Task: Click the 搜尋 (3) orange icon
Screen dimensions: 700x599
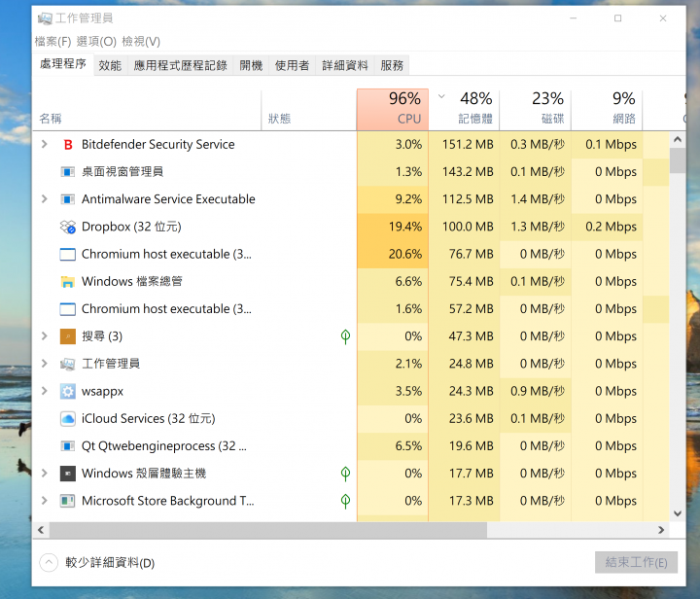Action: click(67, 336)
